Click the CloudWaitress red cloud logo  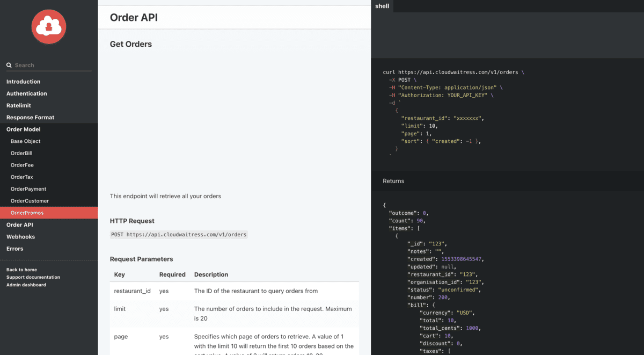point(49,26)
